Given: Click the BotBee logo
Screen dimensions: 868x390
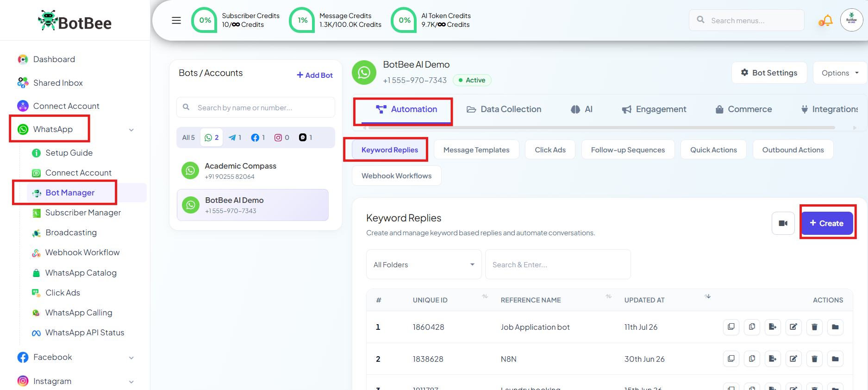Looking at the screenshot, I should pos(75,21).
